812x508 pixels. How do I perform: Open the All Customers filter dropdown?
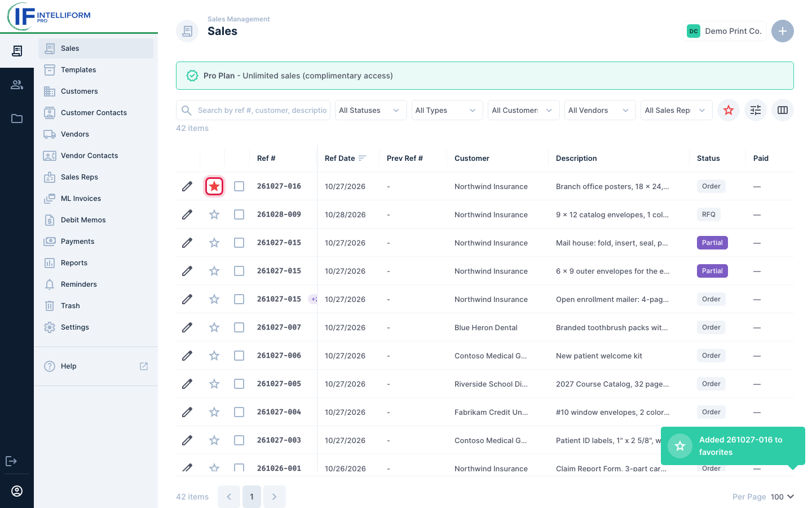[x=523, y=110]
